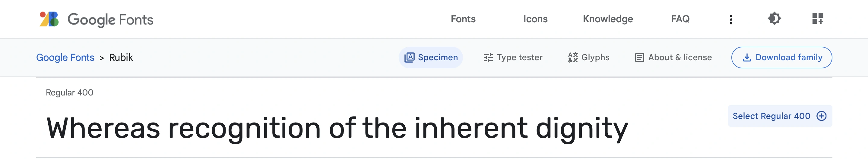The height and width of the screenshot is (159, 868).
Task: Open the Type tester tab
Action: [512, 58]
